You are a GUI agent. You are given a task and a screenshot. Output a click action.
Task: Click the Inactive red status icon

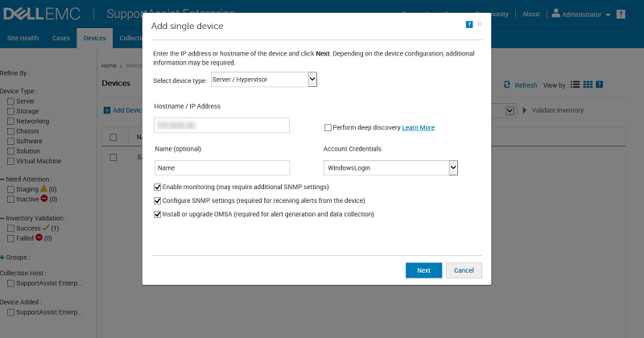[x=44, y=199]
